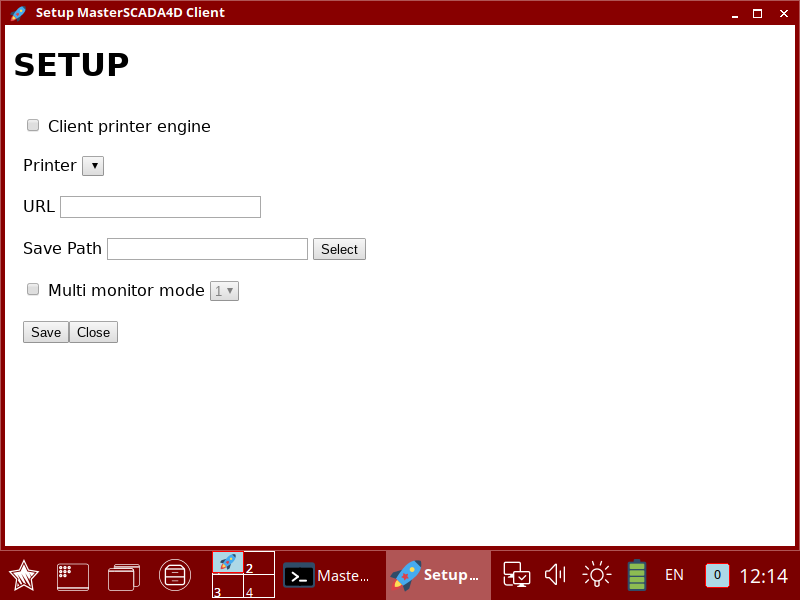800x600 pixels.
Task: Click the volume speaker tray icon
Action: coord(555,574)
